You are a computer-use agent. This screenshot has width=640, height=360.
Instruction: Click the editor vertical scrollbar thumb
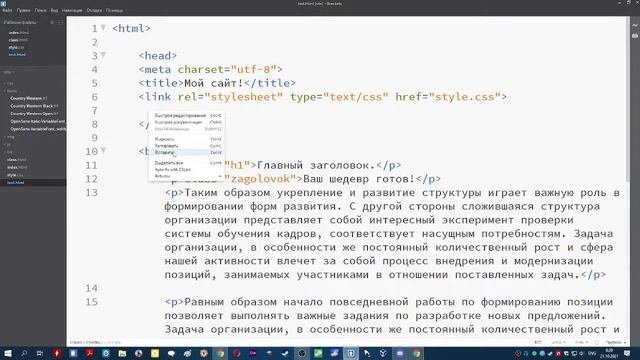(627, 98)
